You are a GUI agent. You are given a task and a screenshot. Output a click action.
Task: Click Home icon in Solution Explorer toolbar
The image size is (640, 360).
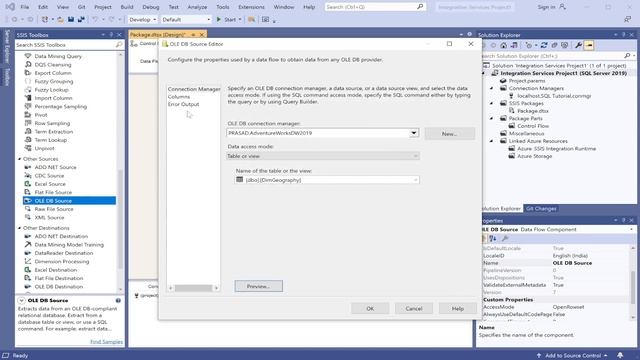pyautogui.click(x=504, y=45)
